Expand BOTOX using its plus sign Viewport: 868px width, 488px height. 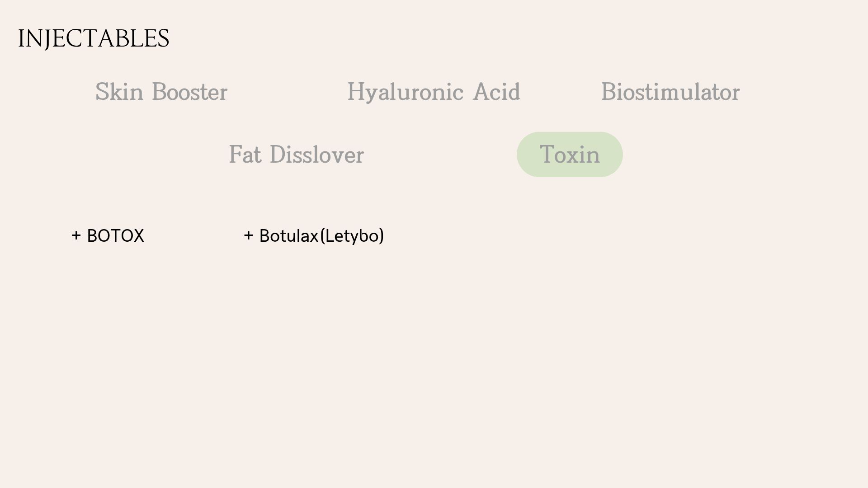coord(76,235)
